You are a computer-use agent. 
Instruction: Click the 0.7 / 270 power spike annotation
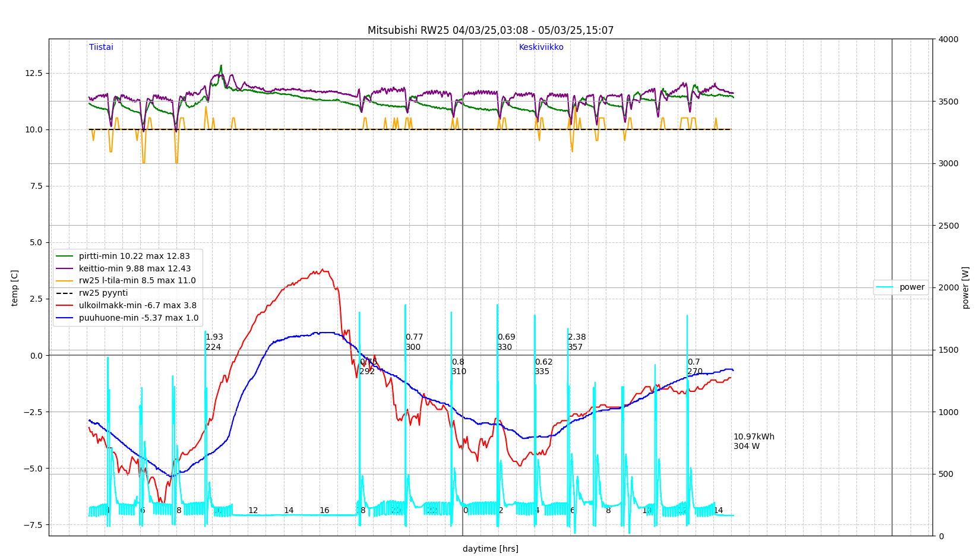tap(694, 367)
